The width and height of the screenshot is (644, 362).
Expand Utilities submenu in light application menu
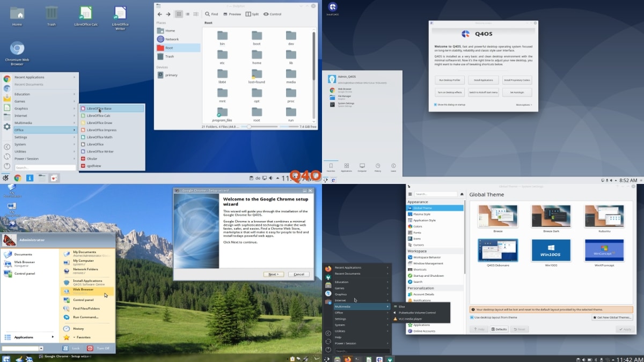pyautogui.click(x=45, y=151)
